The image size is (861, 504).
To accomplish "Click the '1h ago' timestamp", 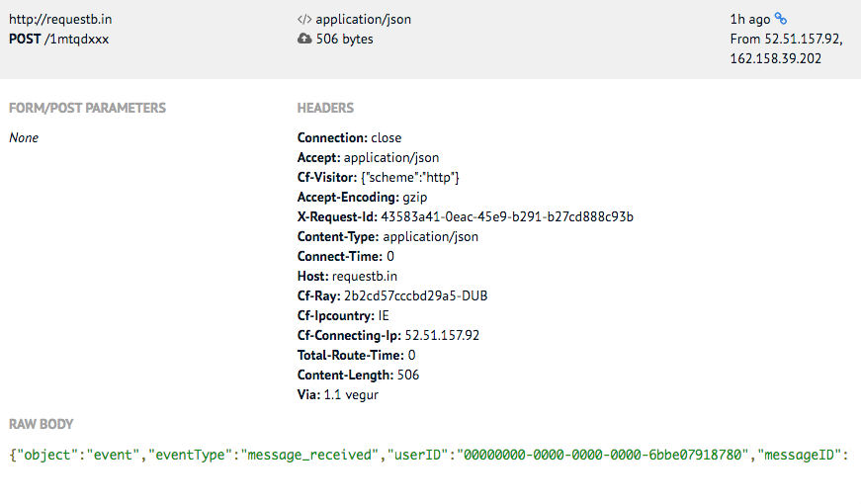I will [750, 19].
